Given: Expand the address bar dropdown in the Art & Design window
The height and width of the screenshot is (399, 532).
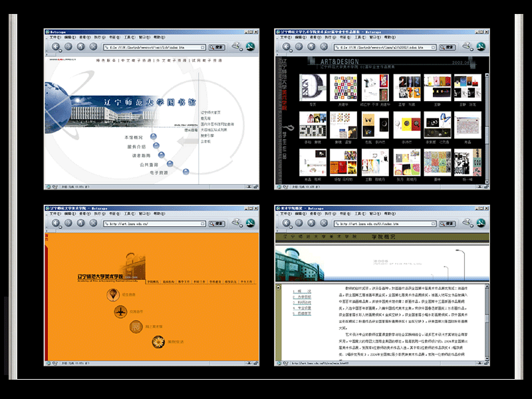Looking at the screenshot, I should (x=436, y=47).
